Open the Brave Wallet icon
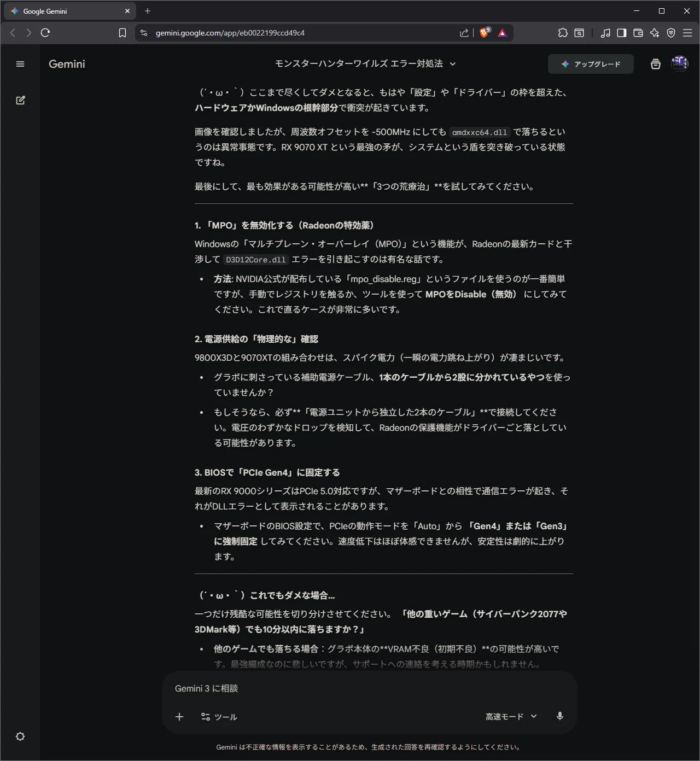 pyautogui.click(x=638, y=33)
